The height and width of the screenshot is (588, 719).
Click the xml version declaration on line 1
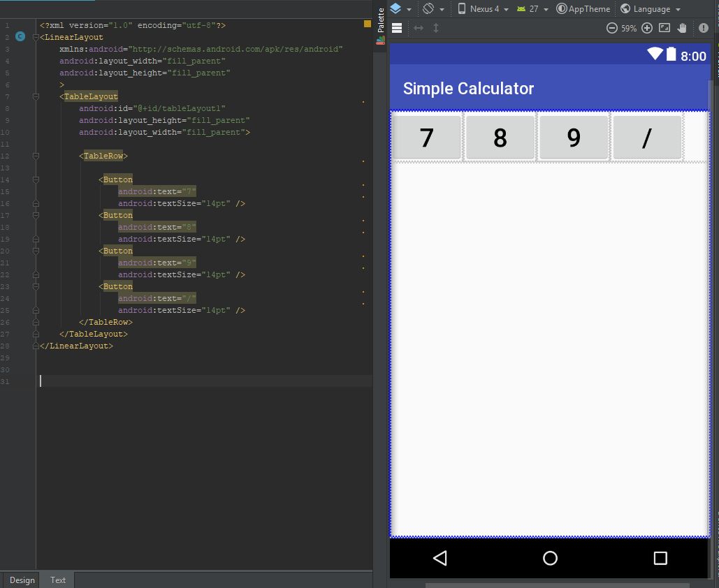[x=133, y=25]
